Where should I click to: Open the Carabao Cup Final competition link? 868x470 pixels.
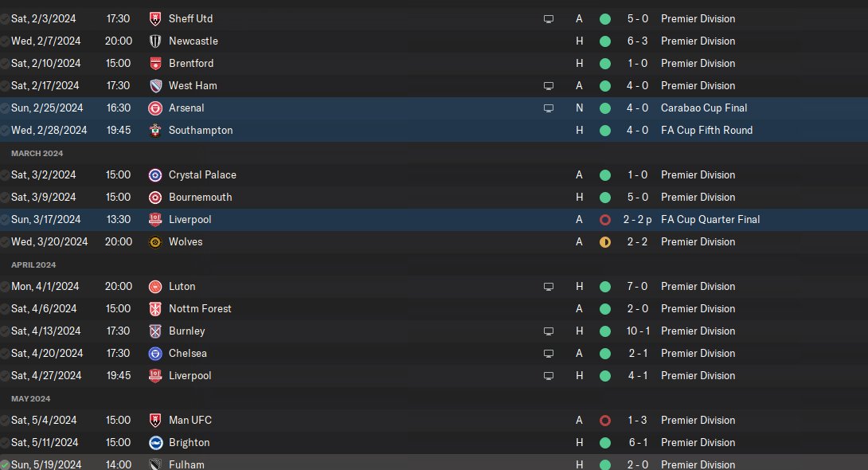[x=704, y=108]
